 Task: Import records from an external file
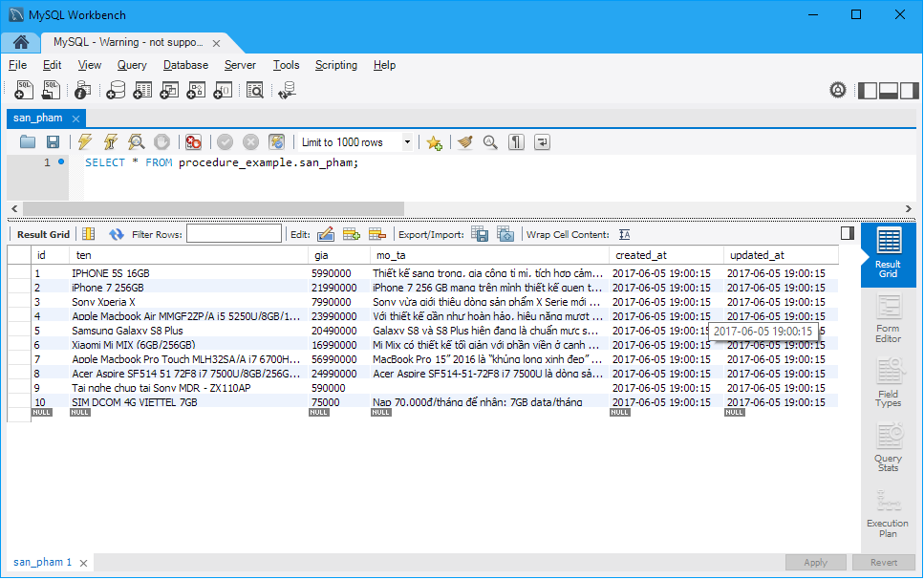coord(505,235)
